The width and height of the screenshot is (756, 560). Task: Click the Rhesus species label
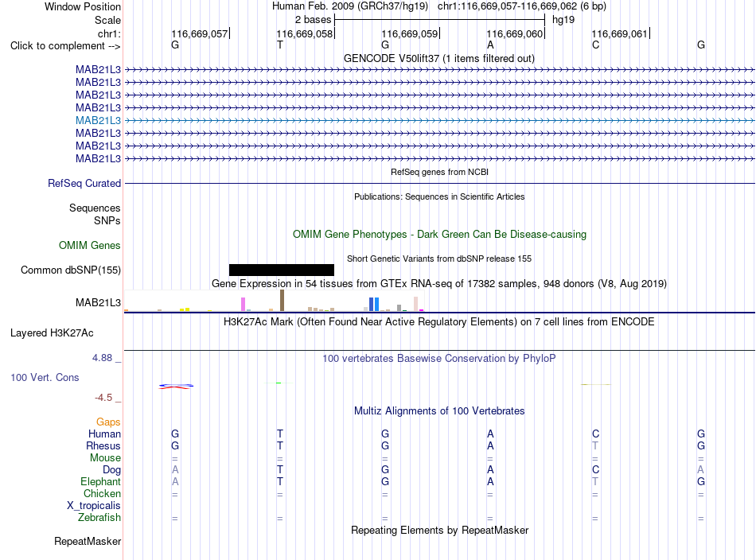[x=103, y=445]
